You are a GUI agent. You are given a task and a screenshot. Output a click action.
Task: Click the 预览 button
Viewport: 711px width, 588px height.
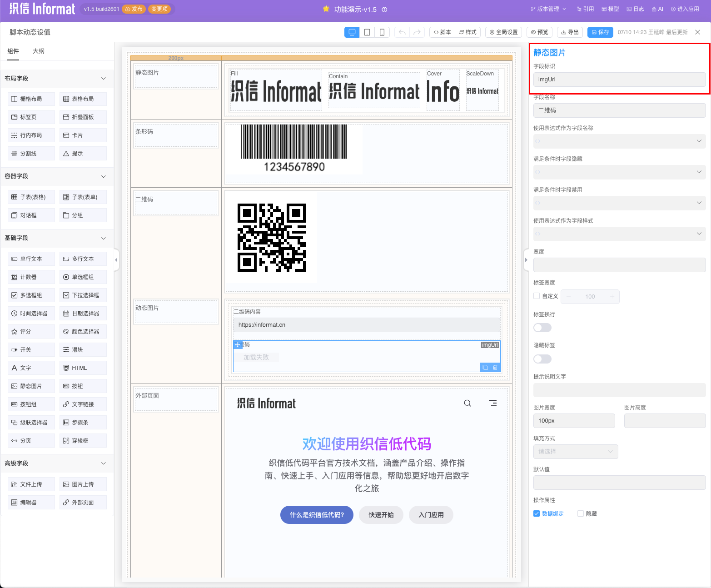coord(539,32)
